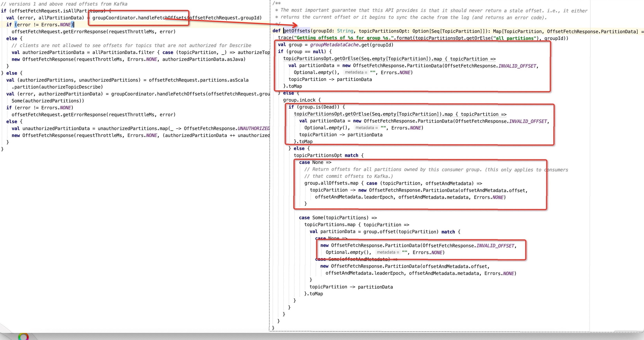This screenshot has height=340, width=644.
Task: Click 'case Some(topicPartitions) =>' line
Action: click(338, 218)
